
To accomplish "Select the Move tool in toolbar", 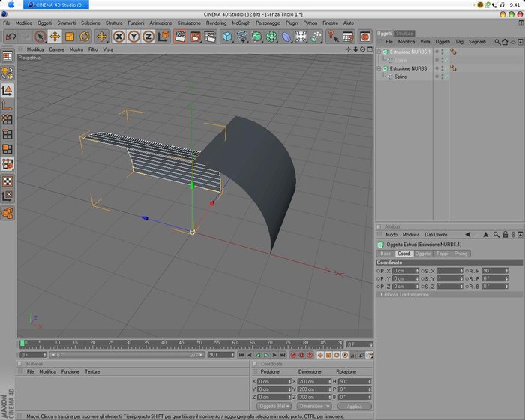I will pos(55,37).
